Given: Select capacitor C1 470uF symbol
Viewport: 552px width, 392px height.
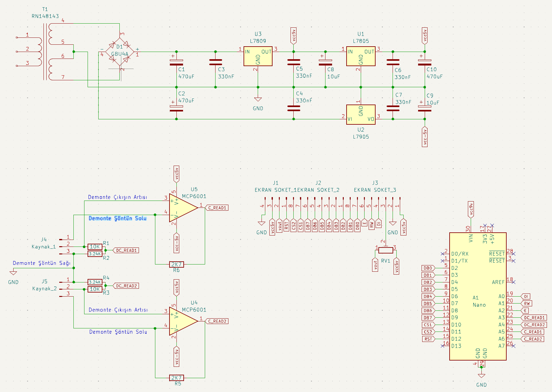Looking at the screenshot, I should [176, 62].
